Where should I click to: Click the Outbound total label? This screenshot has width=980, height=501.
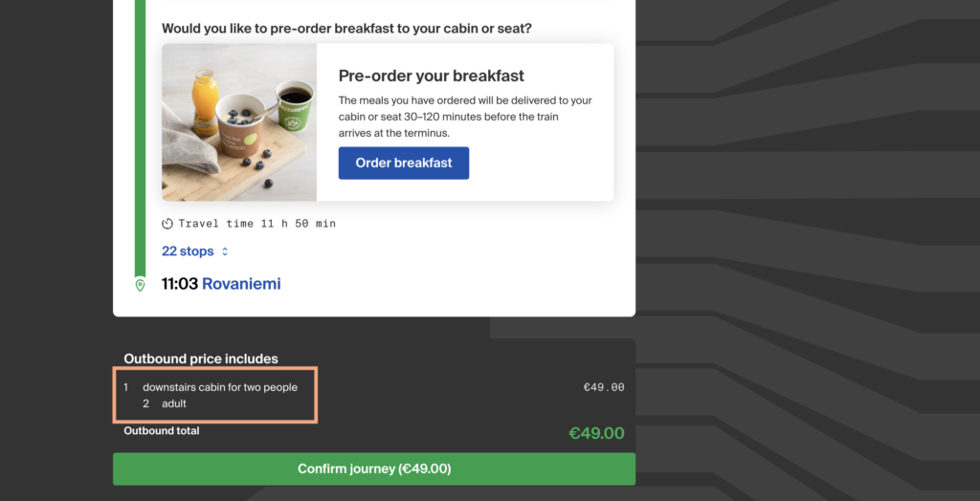pos(162,431)
